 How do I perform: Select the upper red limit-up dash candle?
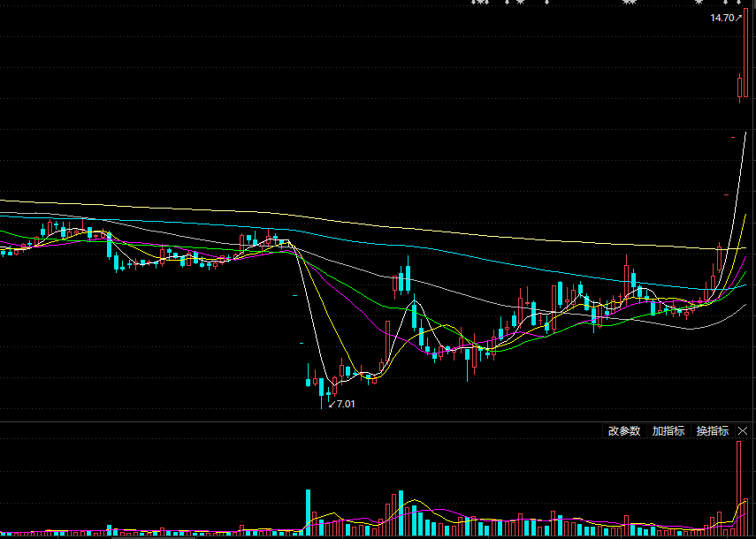[x=733, y=138]
